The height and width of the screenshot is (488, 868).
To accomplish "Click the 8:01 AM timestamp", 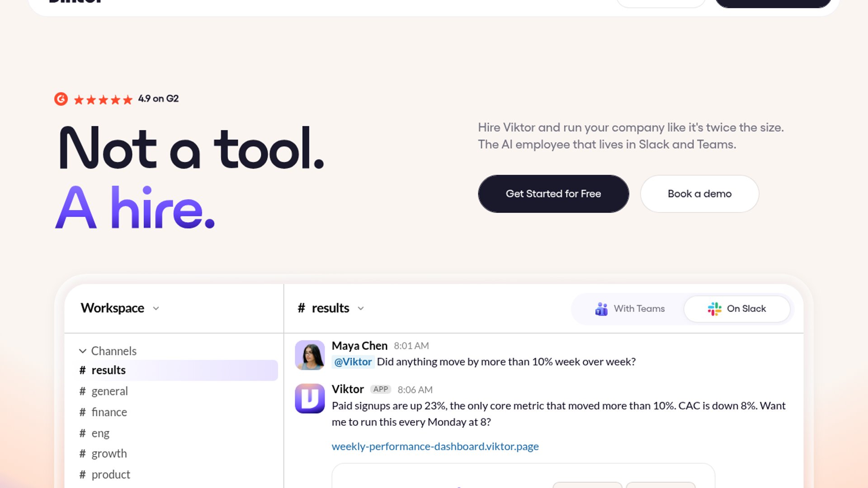I will pos(411,346).
